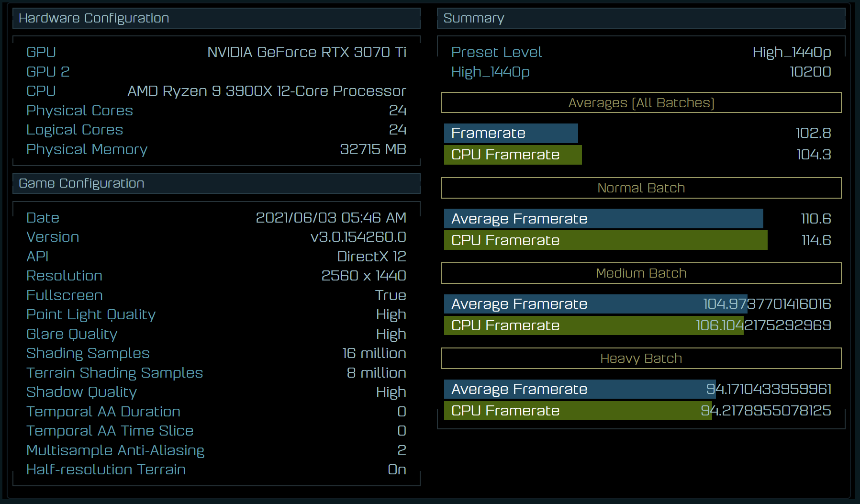Viewport: 860px width, 504px height.
Task: Click Heavy Batch CPU Framerate bar
Action: tap(578, 411)
